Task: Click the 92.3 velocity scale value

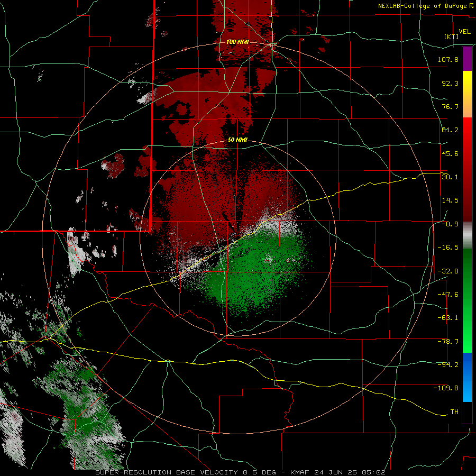Action: (450, 83)
